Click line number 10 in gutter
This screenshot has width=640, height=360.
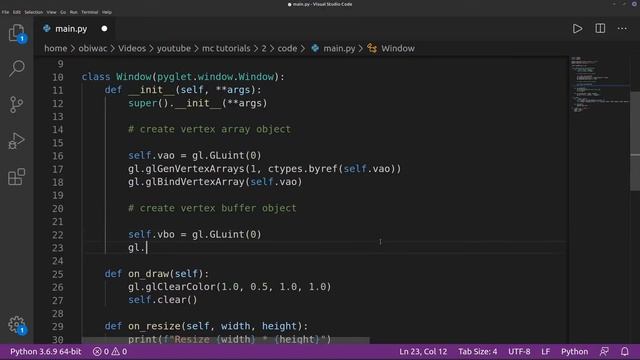click(58, 77)
